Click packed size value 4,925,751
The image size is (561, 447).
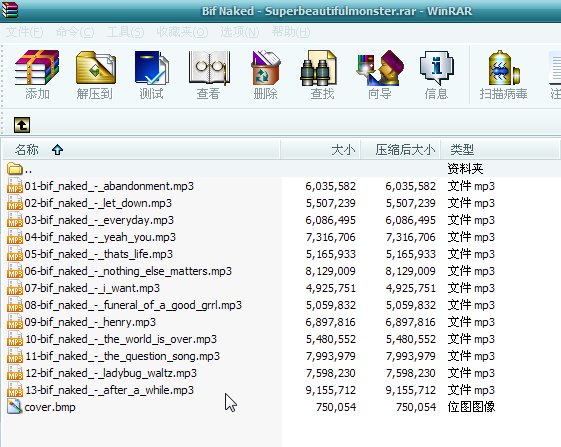[411, 288]
